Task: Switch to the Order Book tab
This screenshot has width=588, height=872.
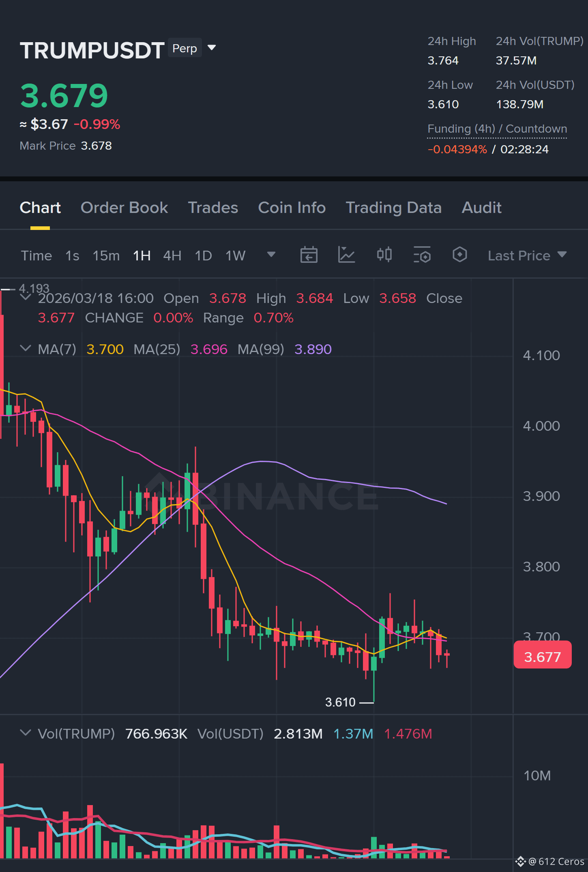Action: [124, 208]
